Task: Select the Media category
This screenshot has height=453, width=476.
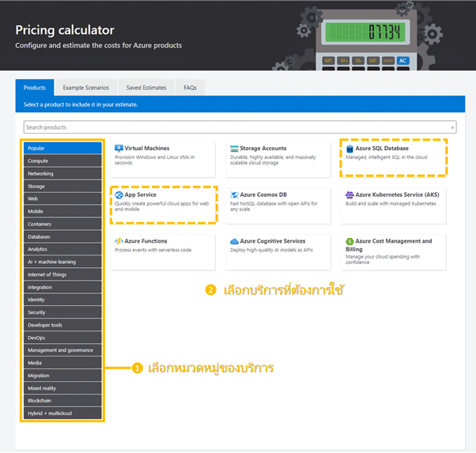Action: coord(62,363)
